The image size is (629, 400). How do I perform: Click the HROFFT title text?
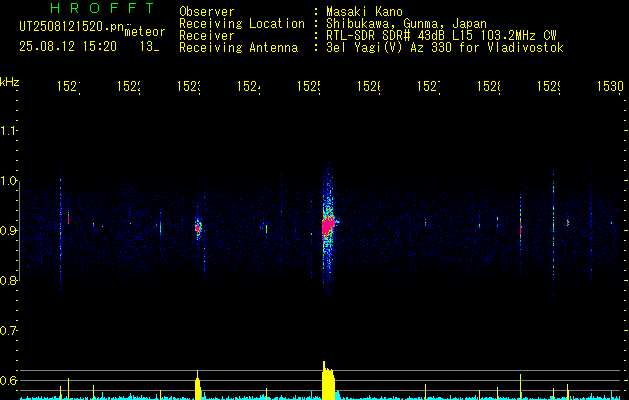coord(103,8)
